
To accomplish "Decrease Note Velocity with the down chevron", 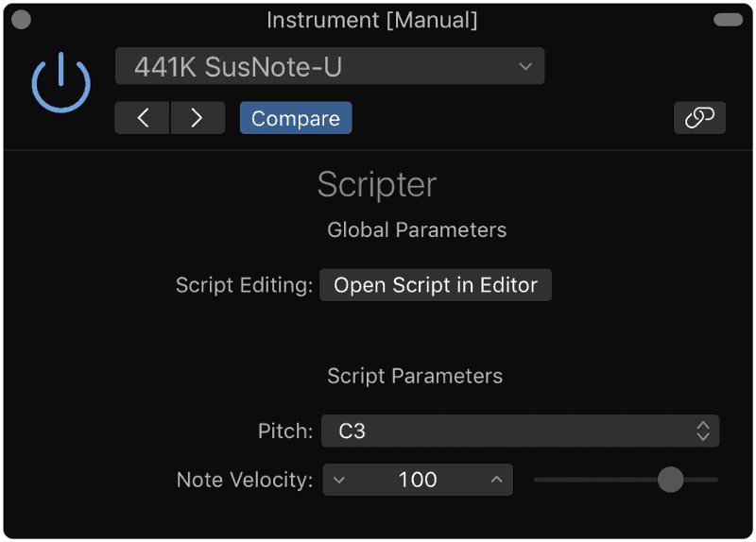I will click(339, 480).
